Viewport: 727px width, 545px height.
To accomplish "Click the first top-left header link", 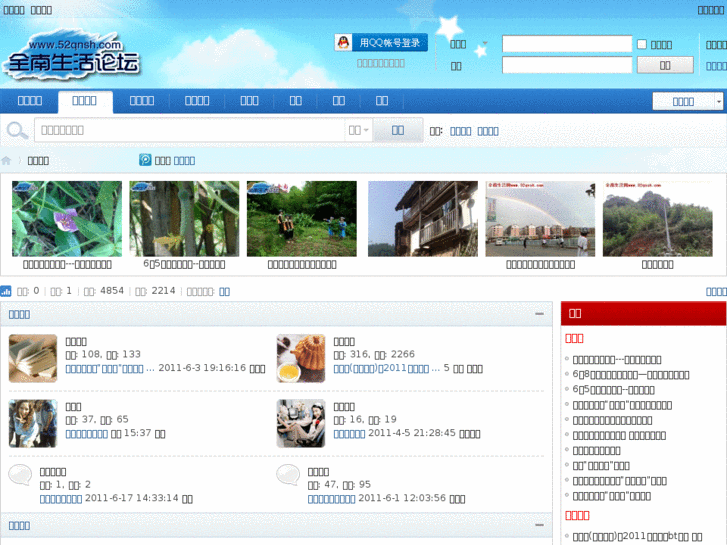I will coord(14,10).
